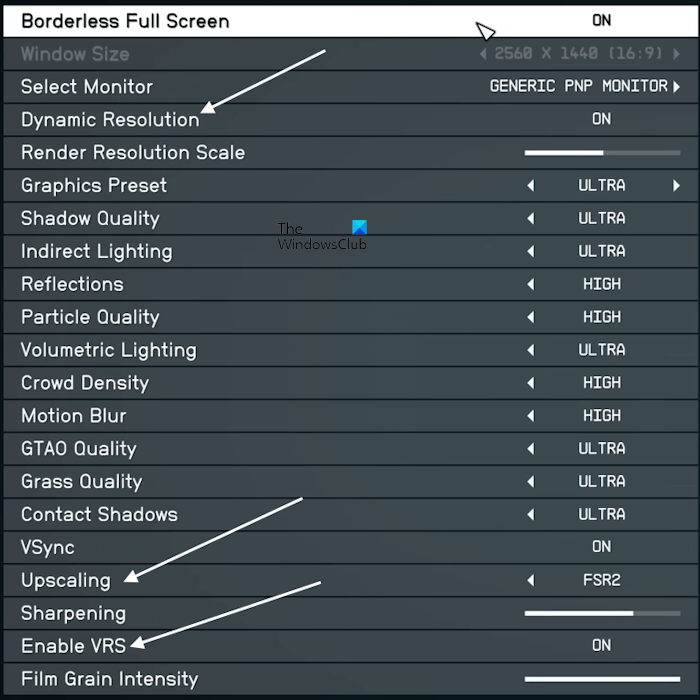
Task: Click the Enable VRS ON value
Action: [x=601, y=646]
